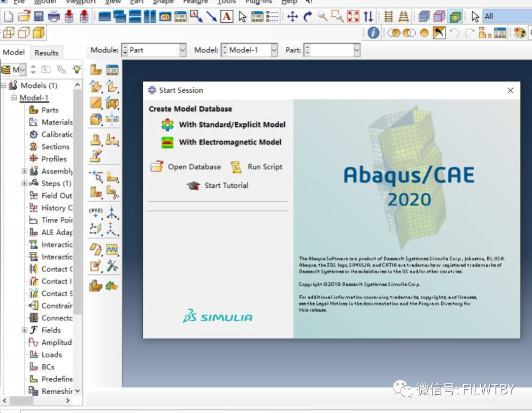Select the Box Zoom tool
This screenshot has height=413, width=532.
[337, 16]
